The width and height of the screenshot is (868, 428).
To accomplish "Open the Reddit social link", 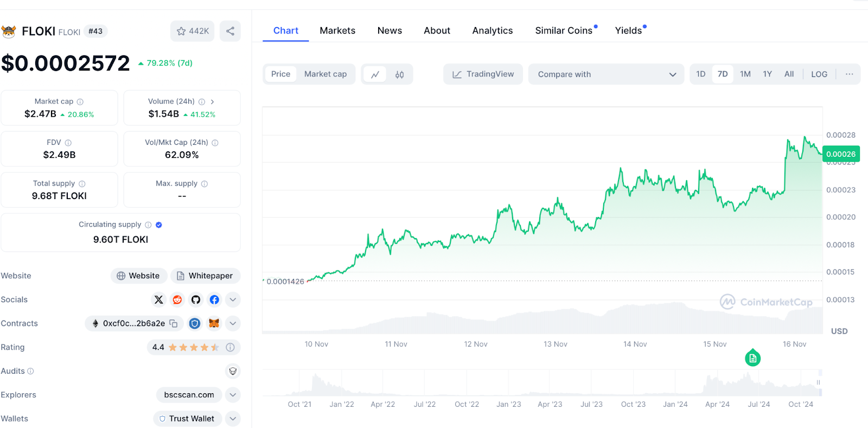I will tap(177, 299).
